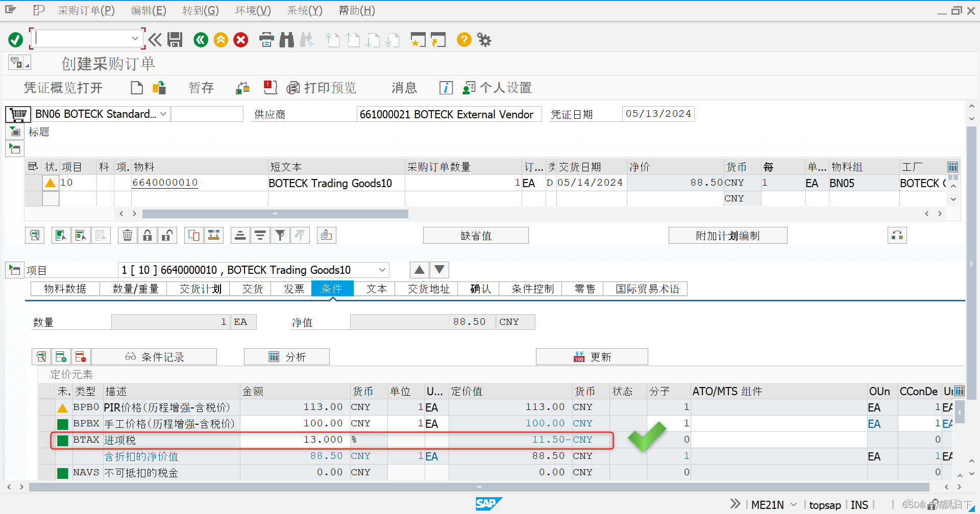Click the Lock item padlock icon
Screen dimensions: 980x514
148,235
